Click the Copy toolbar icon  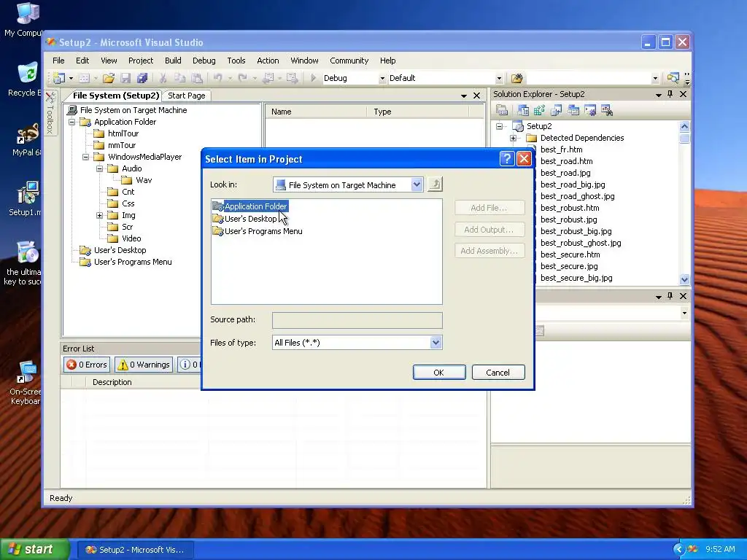(179, 78)
